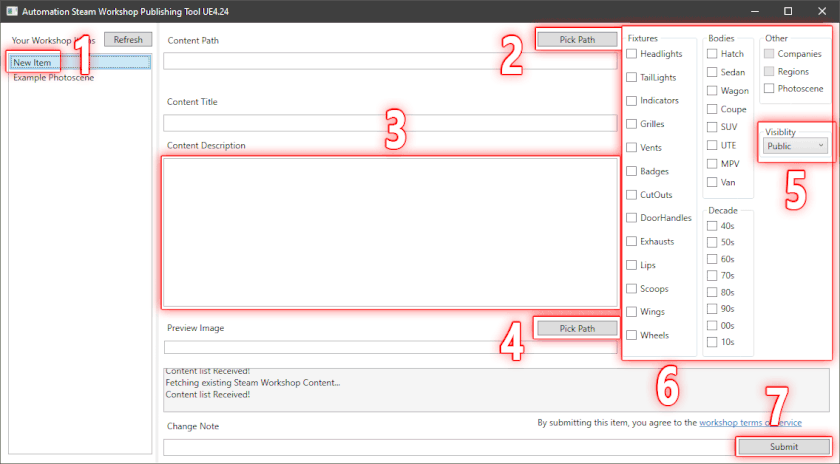Select the Badges checkbox
Viewport: 840px width, 464px height.
[x=632, y=171]
